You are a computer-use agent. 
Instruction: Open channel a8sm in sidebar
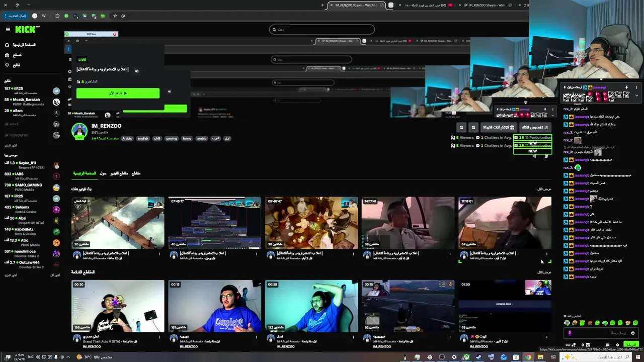31,113
